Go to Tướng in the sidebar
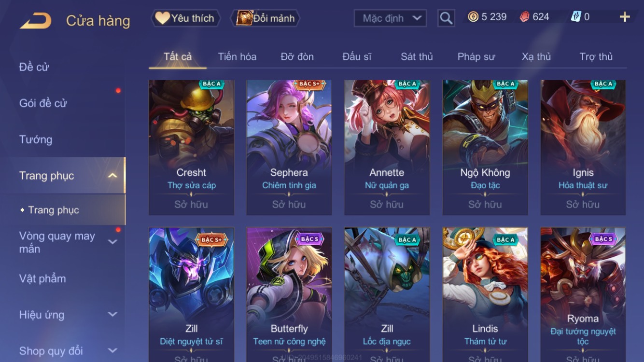This screenshot has width=644, height=362. click(36, 139)
